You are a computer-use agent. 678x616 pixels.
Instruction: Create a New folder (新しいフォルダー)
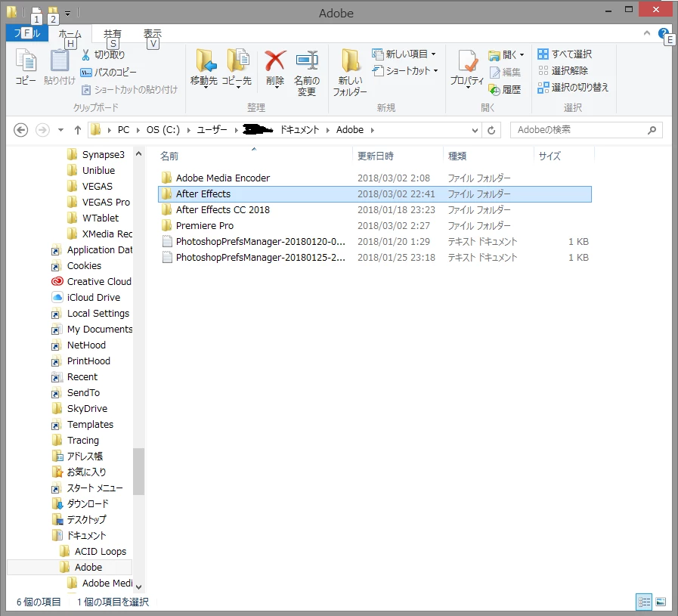click(x=350, y=73)
